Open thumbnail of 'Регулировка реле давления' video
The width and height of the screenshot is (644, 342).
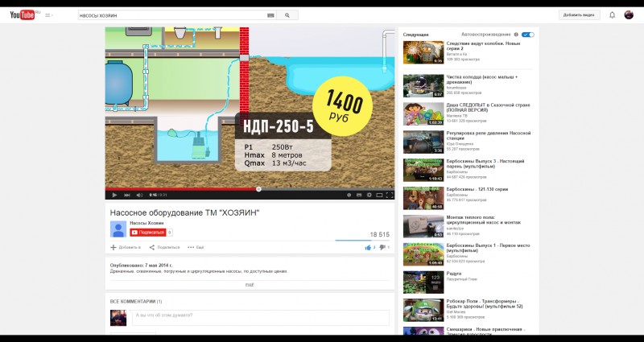pos(423,142)
